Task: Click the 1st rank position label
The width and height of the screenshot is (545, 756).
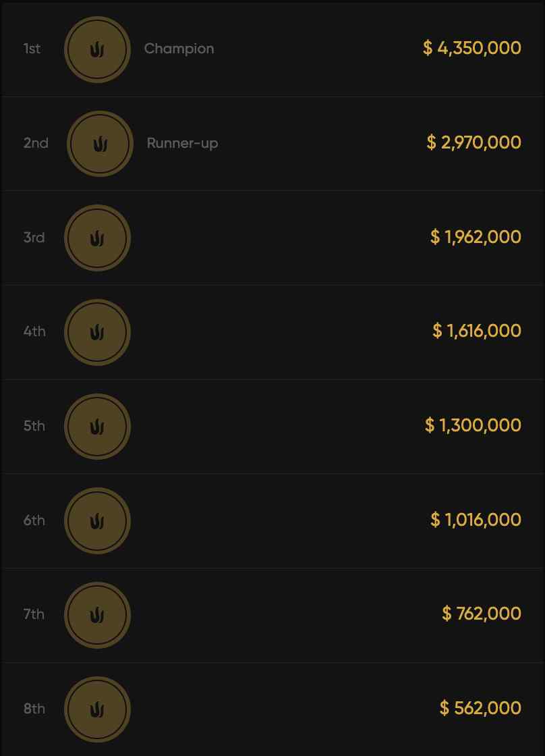Action: pos(32,49)
